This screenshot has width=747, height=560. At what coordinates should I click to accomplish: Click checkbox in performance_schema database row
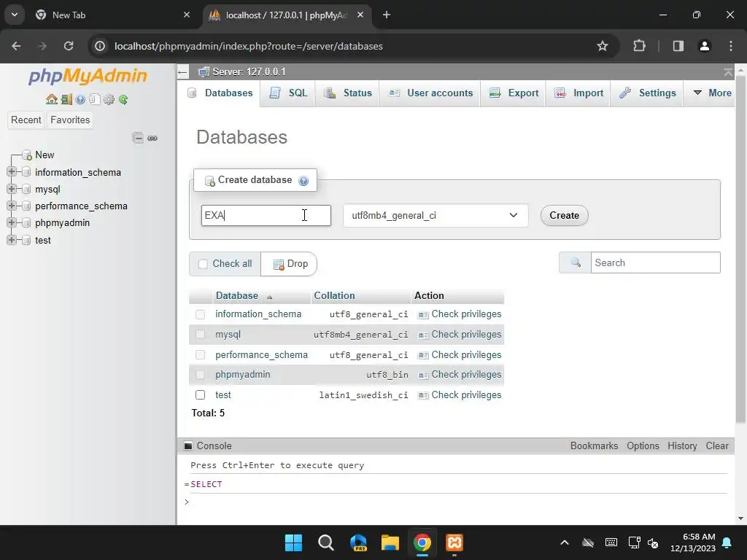pyautogui.click(x=200, y=355)
